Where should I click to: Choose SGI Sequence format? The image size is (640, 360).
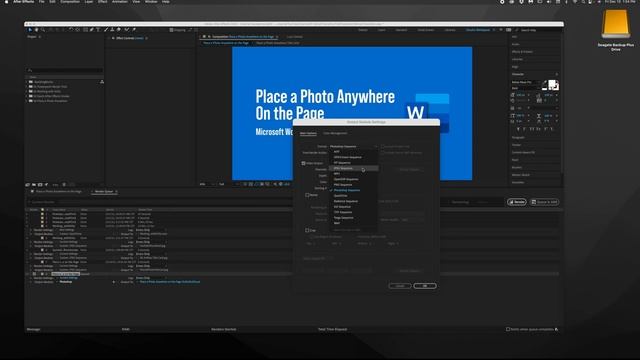(353, 207)
